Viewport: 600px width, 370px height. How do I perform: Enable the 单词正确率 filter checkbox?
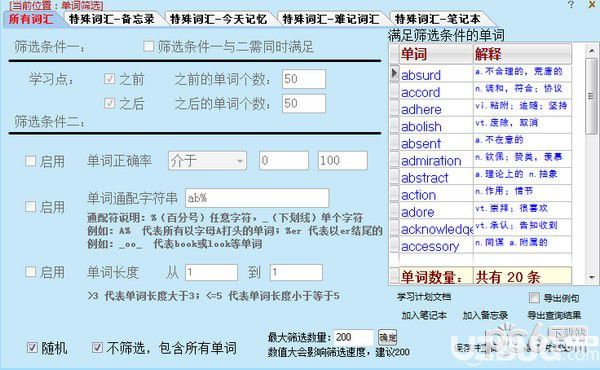(30, 161)
